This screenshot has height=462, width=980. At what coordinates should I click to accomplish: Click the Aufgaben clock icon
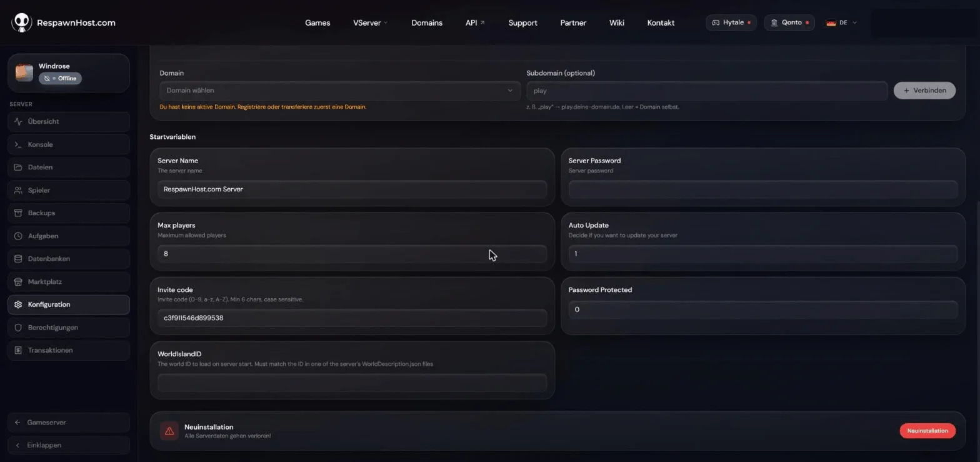click(18, 236)
